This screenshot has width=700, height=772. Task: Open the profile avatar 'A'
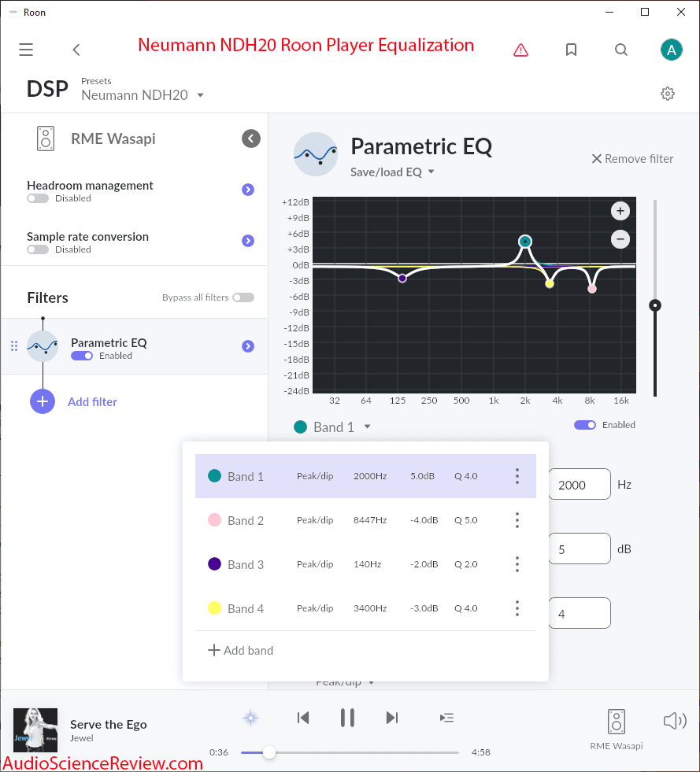coord(671,50)
